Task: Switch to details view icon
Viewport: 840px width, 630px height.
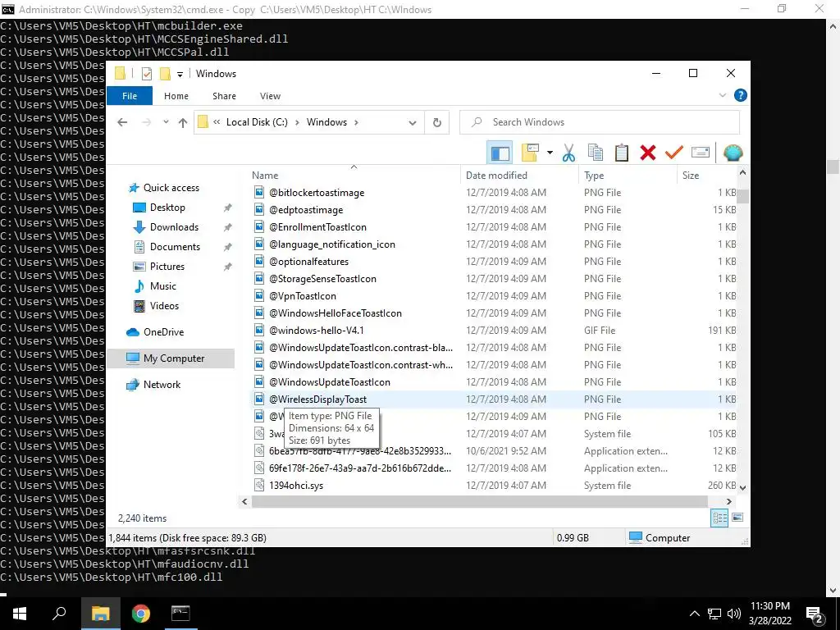Action: (719, 518)
